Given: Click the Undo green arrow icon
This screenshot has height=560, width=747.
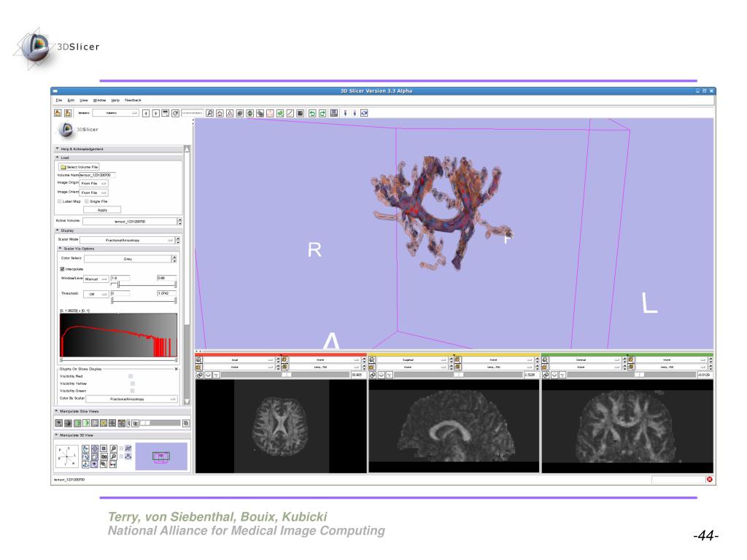Looking at the screenshot, I should [x=312, y=113].
